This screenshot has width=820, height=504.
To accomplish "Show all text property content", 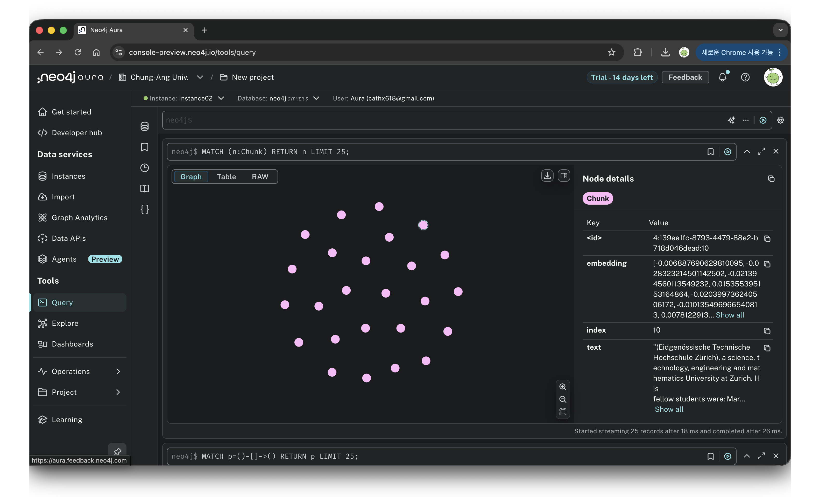I will click(669, 409).
